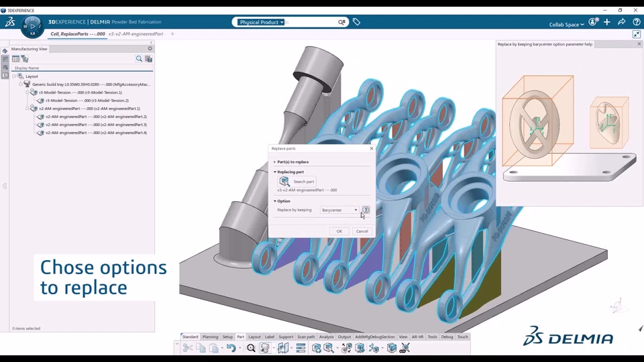This screenshot has width=644, height=362.
Task: Click the cubes with diagonal arrows icon
Action: click(346, 348)
